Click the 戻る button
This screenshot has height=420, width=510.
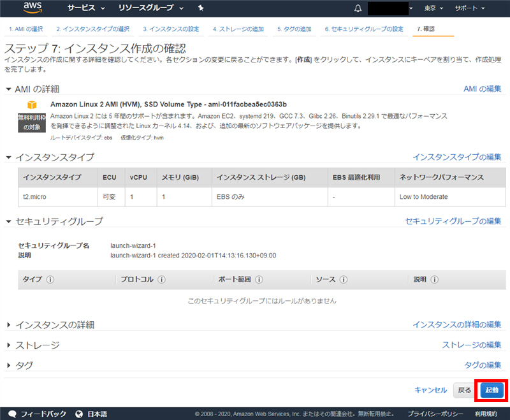click(x=465, y=390)
